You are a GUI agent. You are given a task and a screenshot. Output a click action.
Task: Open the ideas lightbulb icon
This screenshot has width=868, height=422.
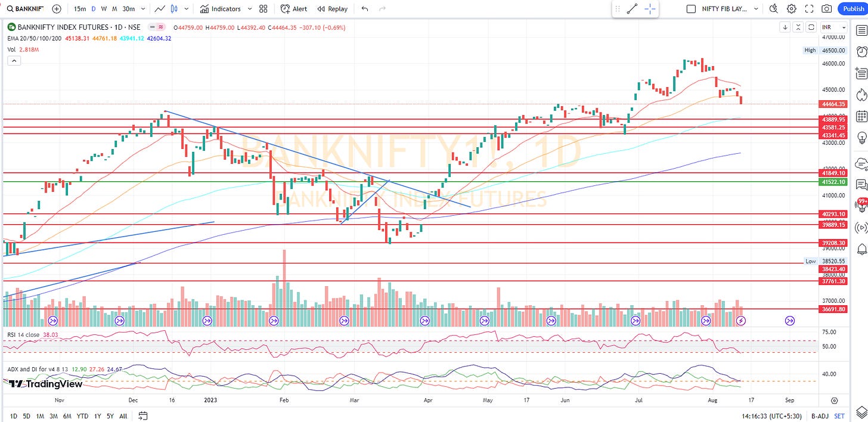(x=861, y=138)
